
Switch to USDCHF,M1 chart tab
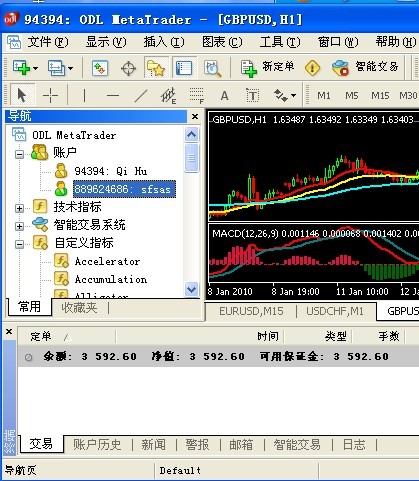[x=335, y=311]
